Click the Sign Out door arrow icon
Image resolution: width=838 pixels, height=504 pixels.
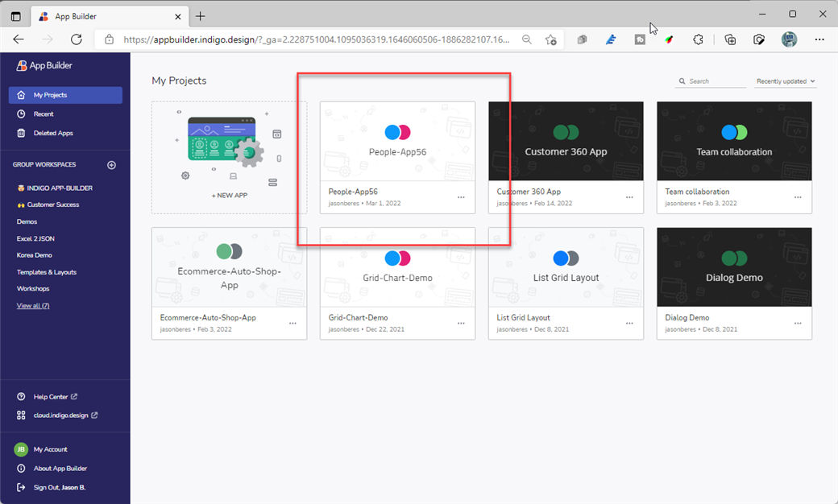coord(22,487)
